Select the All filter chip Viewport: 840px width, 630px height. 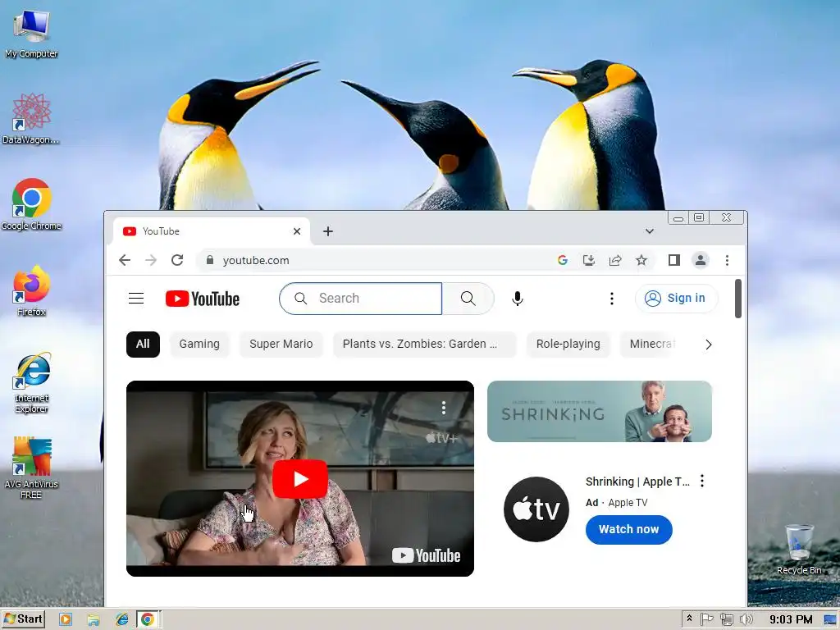click(143, 344)
